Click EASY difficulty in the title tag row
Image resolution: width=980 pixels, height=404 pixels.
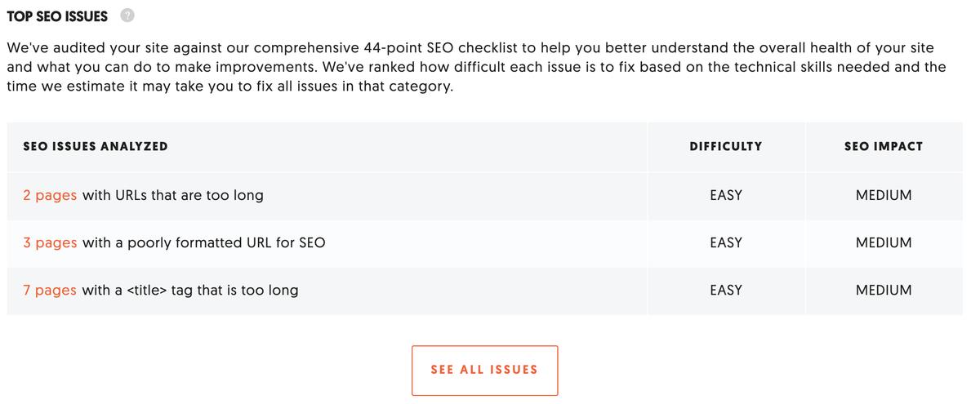(x=725, y=291)
